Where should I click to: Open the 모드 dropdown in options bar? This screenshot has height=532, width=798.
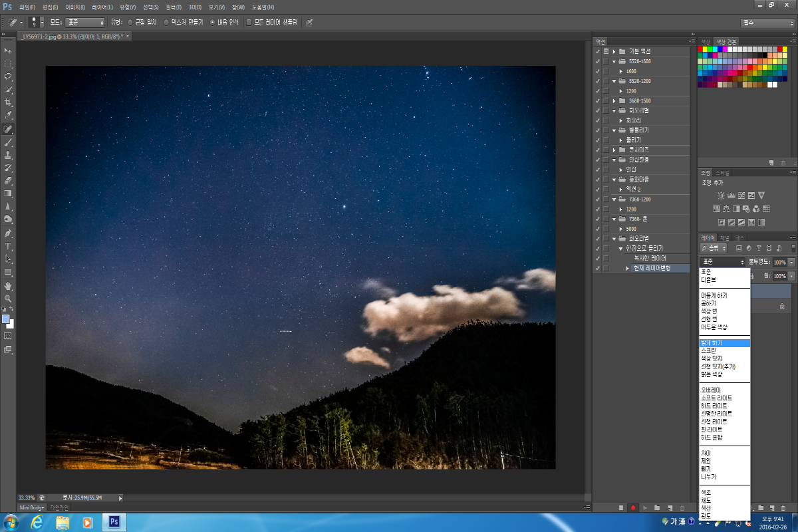tap(84, 22)
